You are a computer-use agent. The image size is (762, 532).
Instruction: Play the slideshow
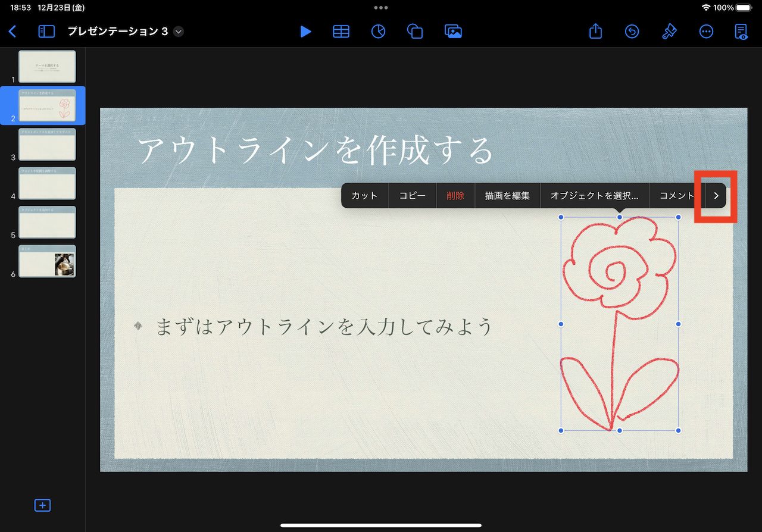(x=305, y=32)
